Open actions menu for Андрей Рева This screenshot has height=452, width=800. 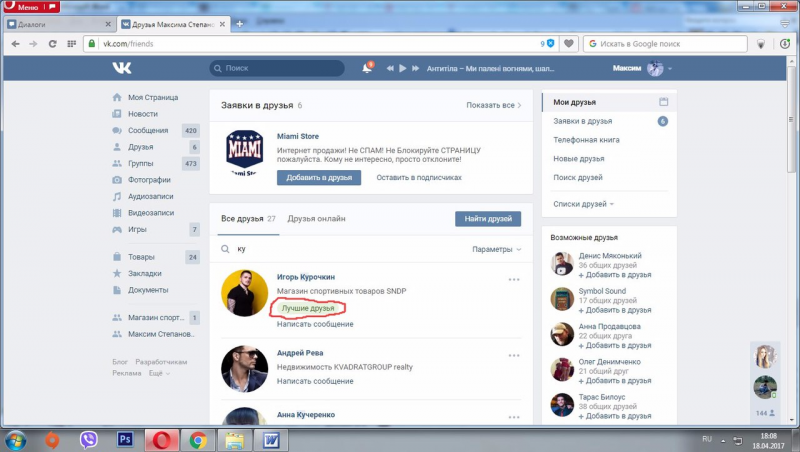pos(514,356)
